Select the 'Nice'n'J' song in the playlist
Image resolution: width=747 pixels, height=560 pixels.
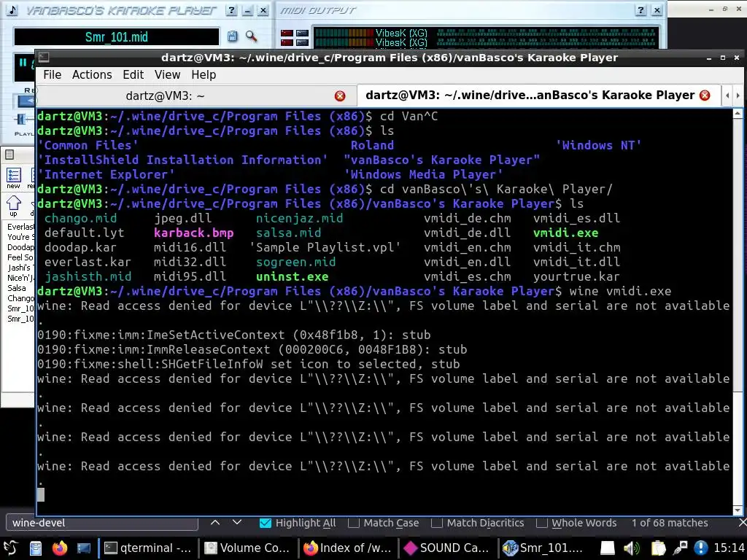[x=20, y=278]
